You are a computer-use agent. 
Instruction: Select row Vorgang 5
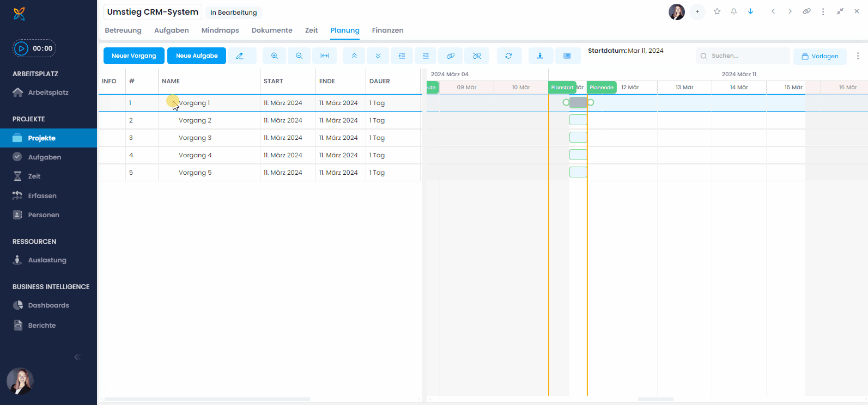click(260, 173)
